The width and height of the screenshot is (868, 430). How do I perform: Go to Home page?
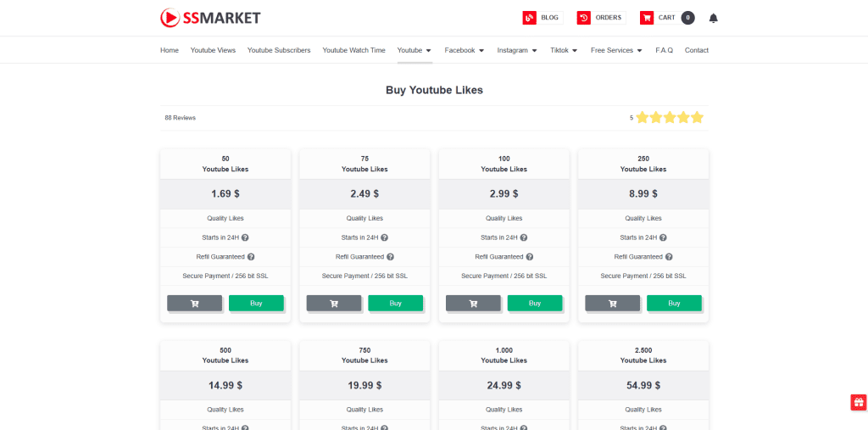[x=170, y=50]
